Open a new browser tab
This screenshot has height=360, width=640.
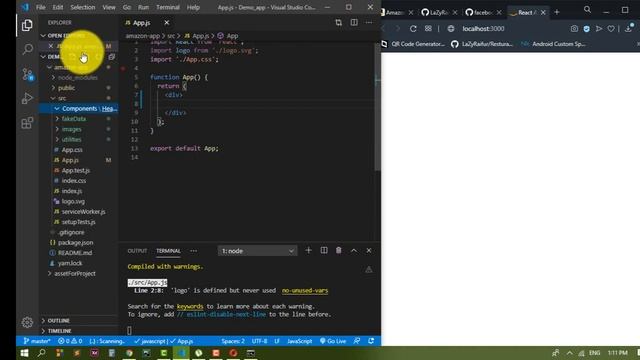tap(557, 12)
